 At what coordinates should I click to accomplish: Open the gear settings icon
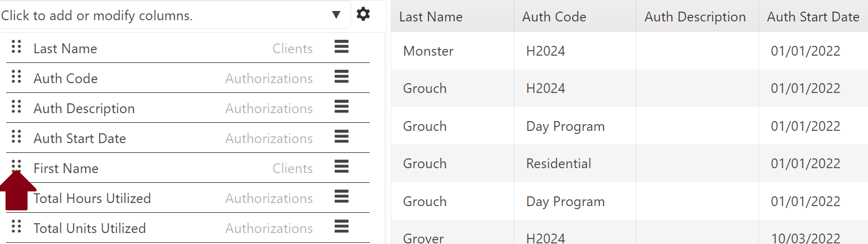(363, 14)
